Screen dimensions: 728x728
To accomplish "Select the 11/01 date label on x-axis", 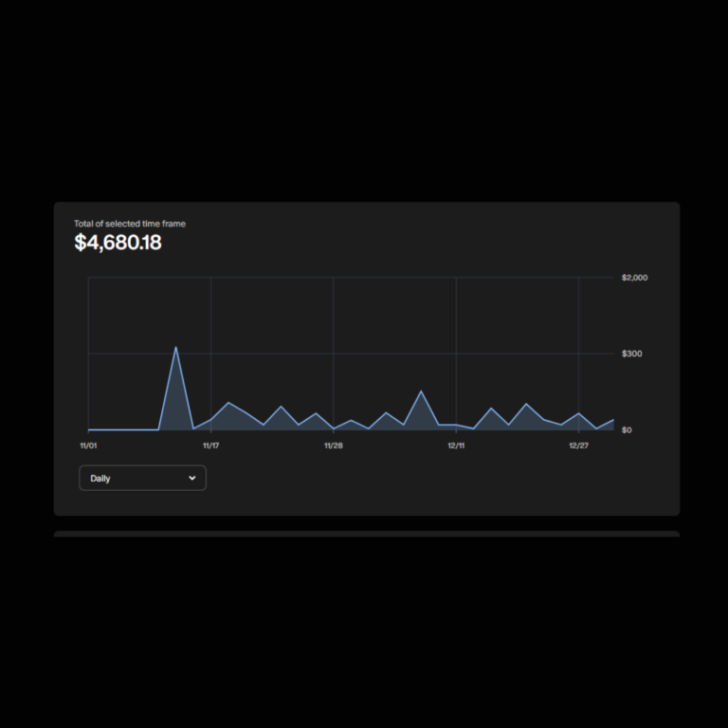I will click(88, 446).
